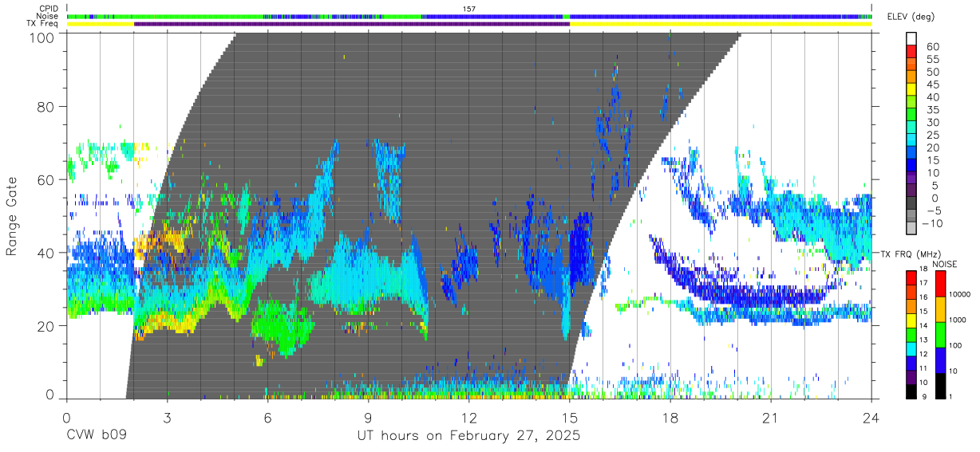This screenshot has height=452, width=980.
Task: Click the 6 tick on UT hours axis
Action: coord(267,418)
